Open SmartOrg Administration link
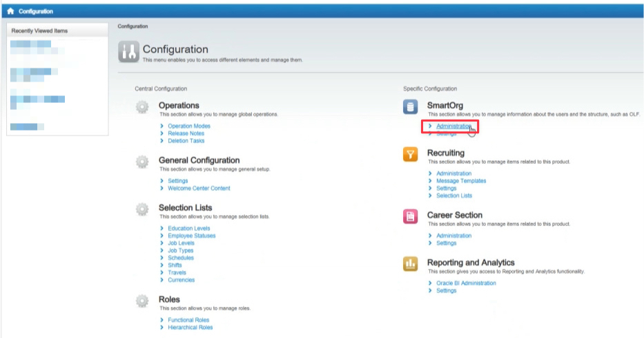 pyautogui.click(x=454, y=126)
